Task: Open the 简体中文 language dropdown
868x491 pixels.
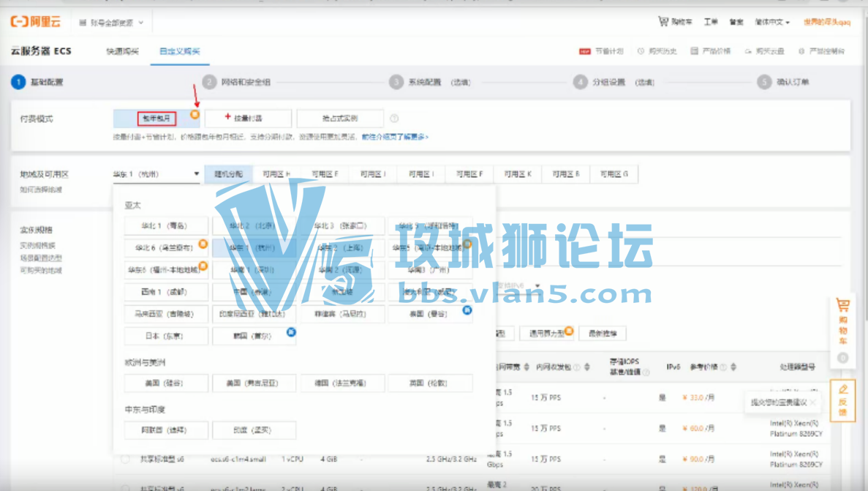Action: [772, 22]
